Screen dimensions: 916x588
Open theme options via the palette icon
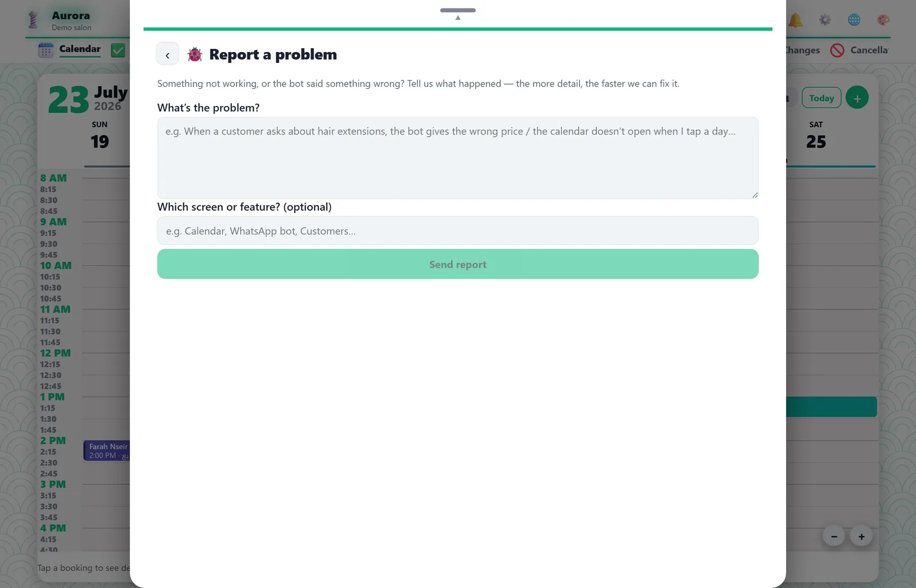point(883,20)
